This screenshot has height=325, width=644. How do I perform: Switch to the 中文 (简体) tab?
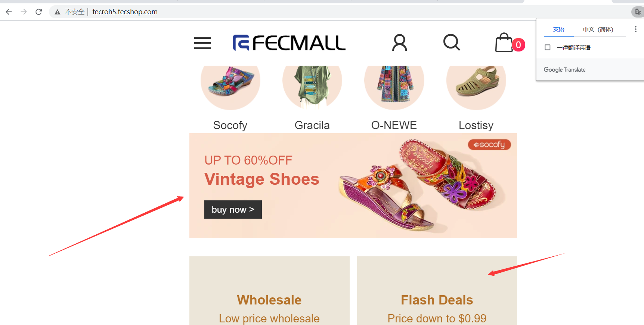[598, 29]
